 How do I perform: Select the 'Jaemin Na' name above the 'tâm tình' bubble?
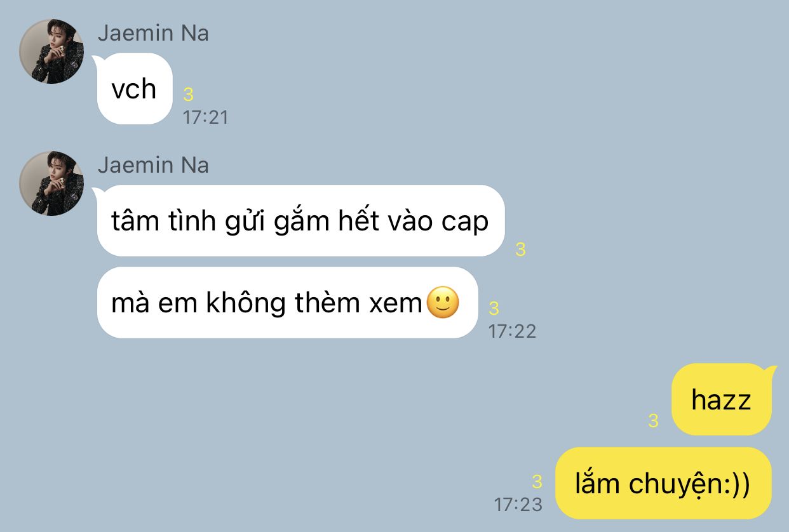(x=153, y=165)
